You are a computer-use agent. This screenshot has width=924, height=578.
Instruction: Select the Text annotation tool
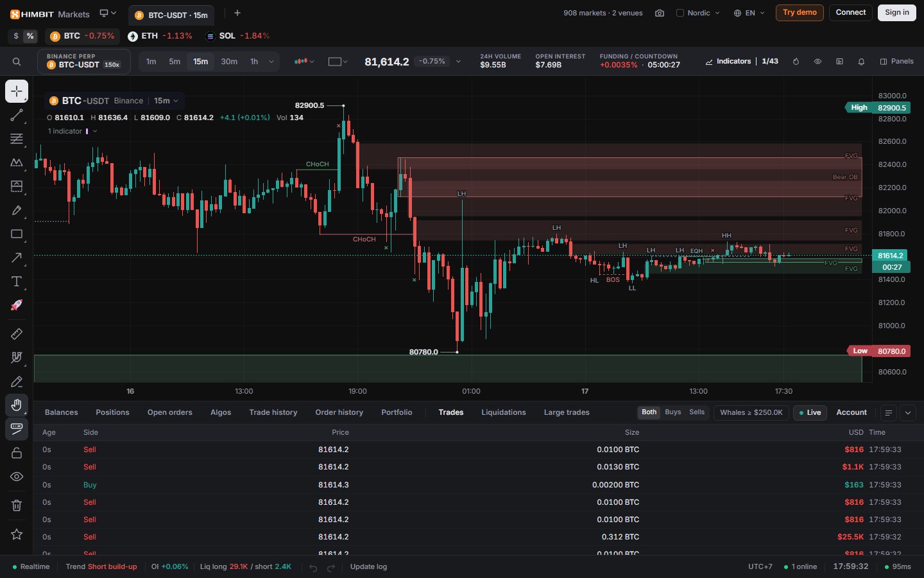[17, 281]
